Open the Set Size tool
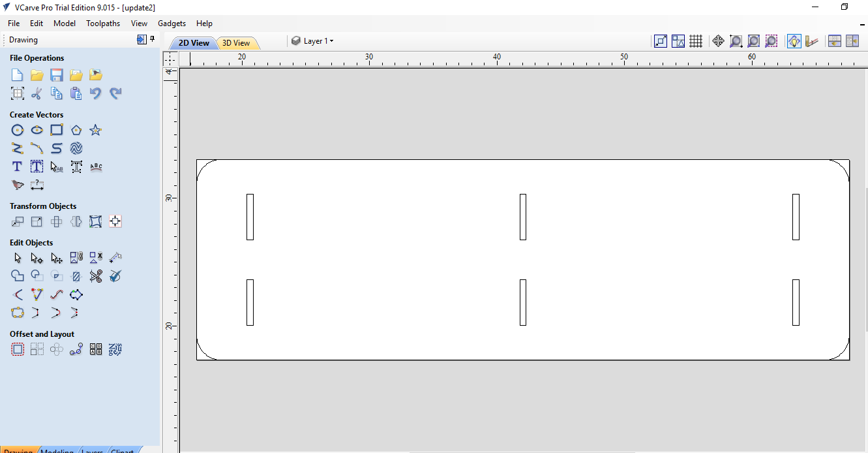868x453 pixels. point(37,221)
